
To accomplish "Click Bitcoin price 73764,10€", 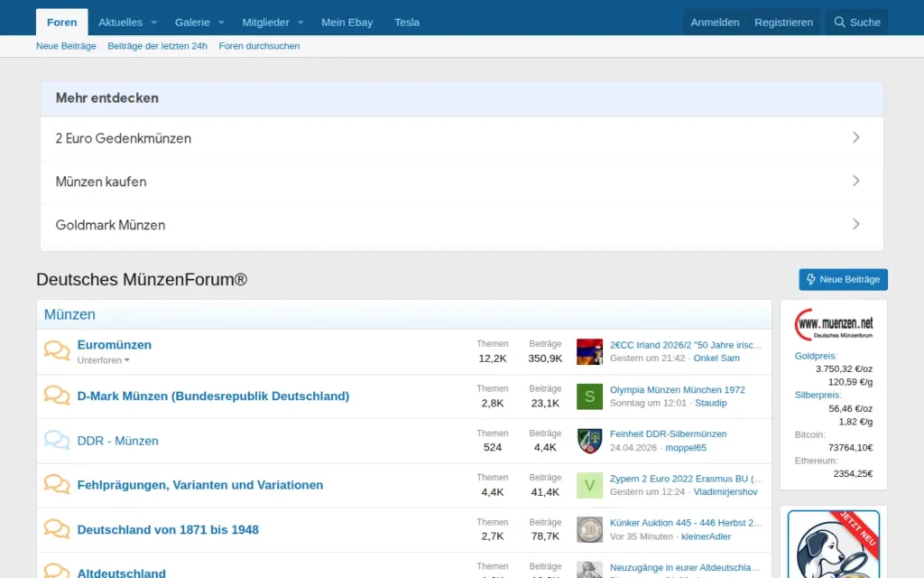I will pos(850,448).
